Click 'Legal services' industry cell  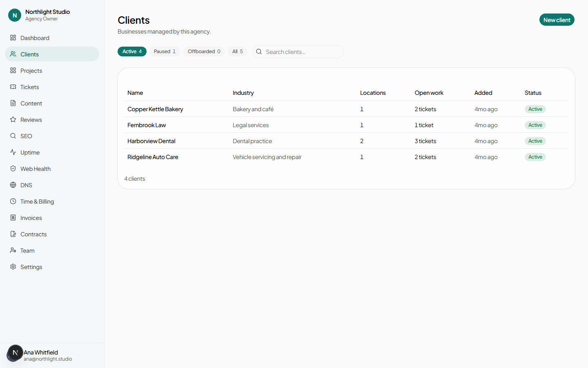pyautogui.click(x=251, y=125)
